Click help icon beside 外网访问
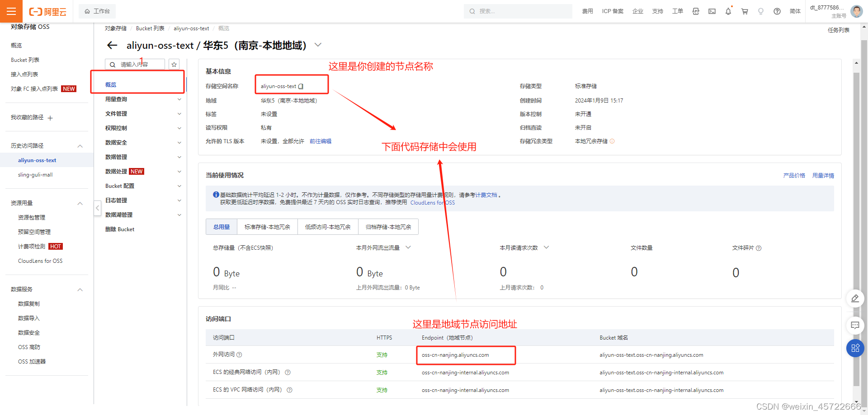Image resolution: width=868 pixels, height=415 pixels. [x=239, y=354]
